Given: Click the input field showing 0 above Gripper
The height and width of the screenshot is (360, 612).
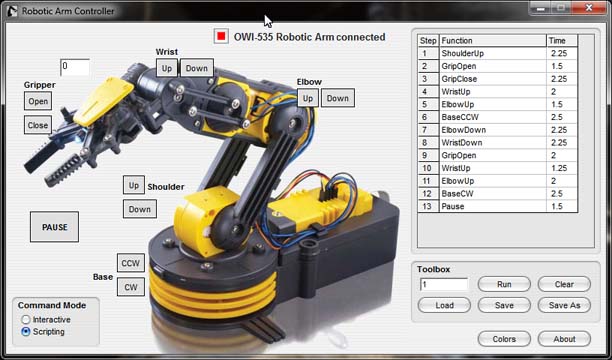Looking at the screenshot, I should (x=75, y=67).
